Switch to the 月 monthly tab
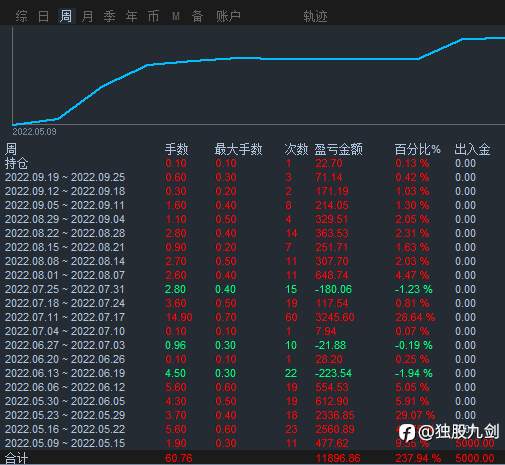Screen dimensions: 505x465 88,16
